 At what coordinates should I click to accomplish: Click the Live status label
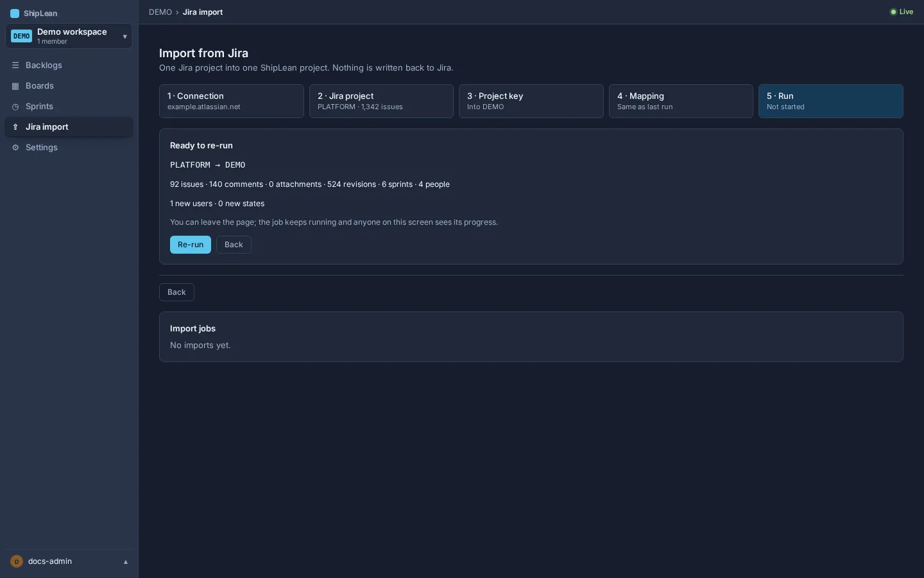click(x=906, y=12)
